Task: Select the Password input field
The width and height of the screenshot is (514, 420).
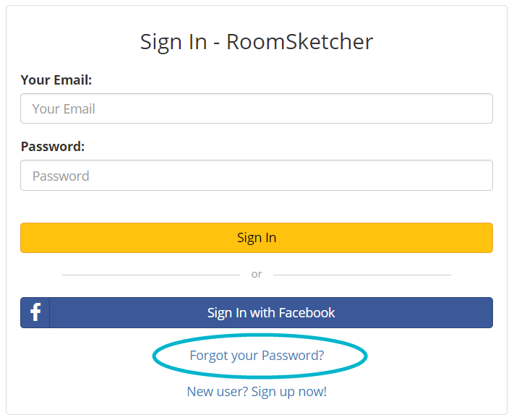Action: (257, 176)
